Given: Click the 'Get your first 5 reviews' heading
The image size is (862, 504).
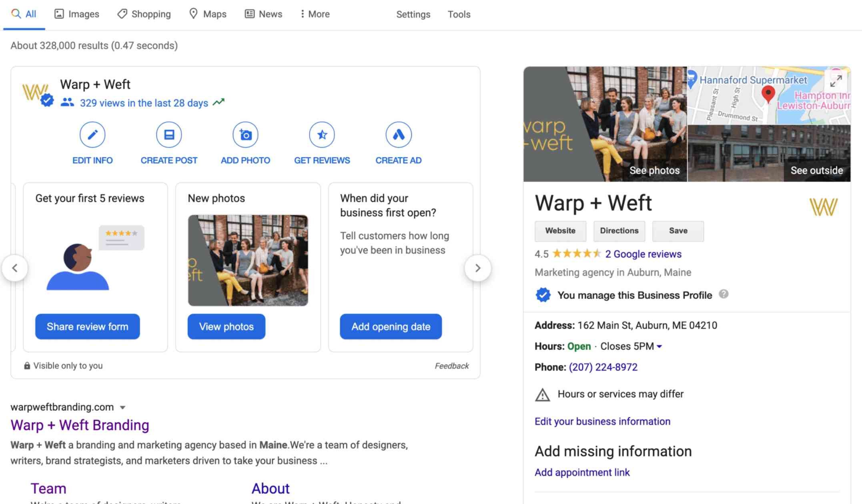Looking at the screenshot, I should (x=90, y=198).
